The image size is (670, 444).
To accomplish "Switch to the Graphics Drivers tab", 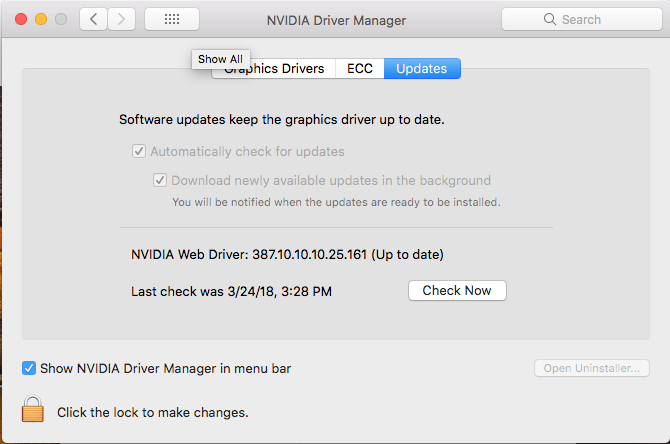I will coord(274,69).
